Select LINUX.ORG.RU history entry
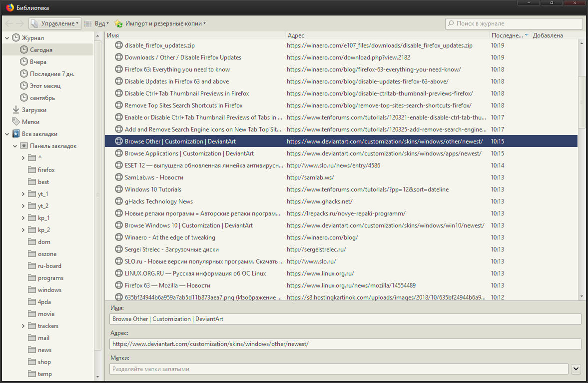The width and height of the screenshot is (588, 383). coord(341,273)
